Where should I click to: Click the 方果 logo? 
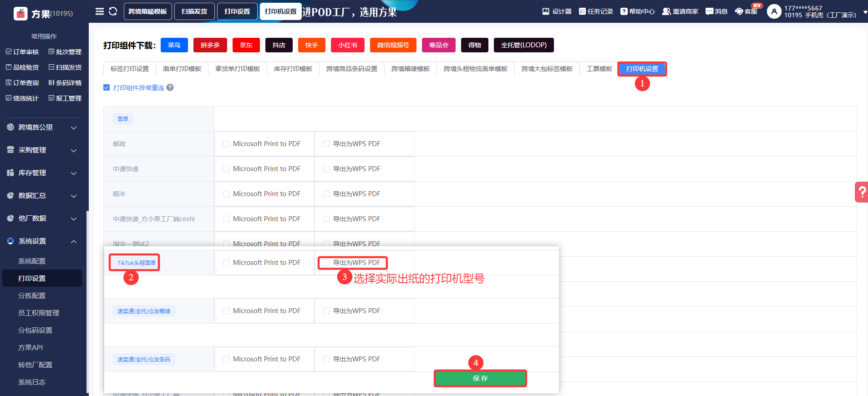tap(43, 14)
